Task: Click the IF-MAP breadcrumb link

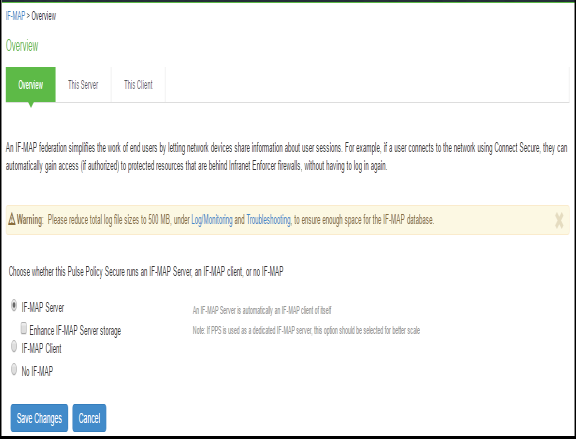Action: pos(15,16)
